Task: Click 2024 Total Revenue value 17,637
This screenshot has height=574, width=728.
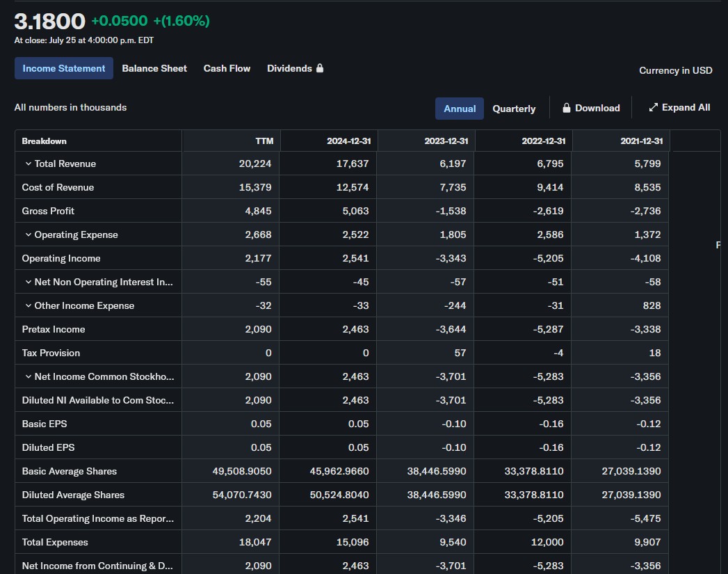Action: tap(353, 164)
